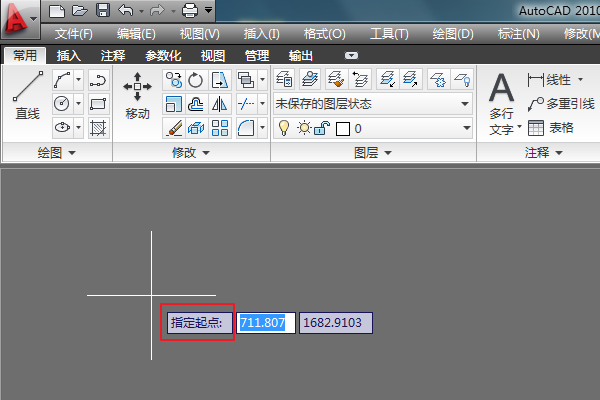Expand the 绘图 panel title arrow

click(72, 153)
